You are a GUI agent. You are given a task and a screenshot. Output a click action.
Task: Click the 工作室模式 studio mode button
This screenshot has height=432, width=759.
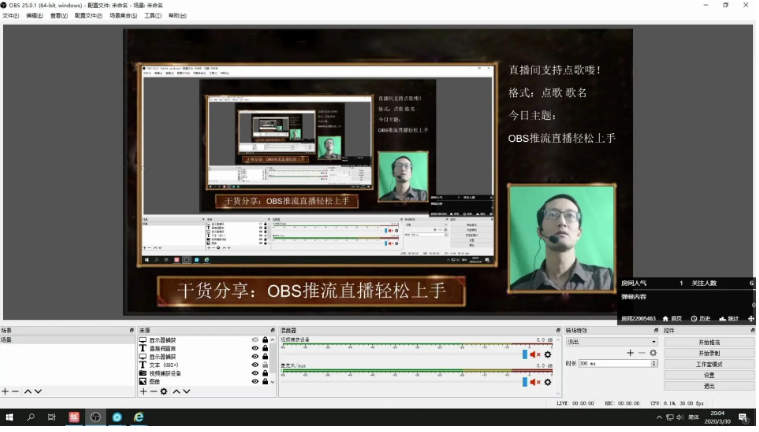coord(709,364)
